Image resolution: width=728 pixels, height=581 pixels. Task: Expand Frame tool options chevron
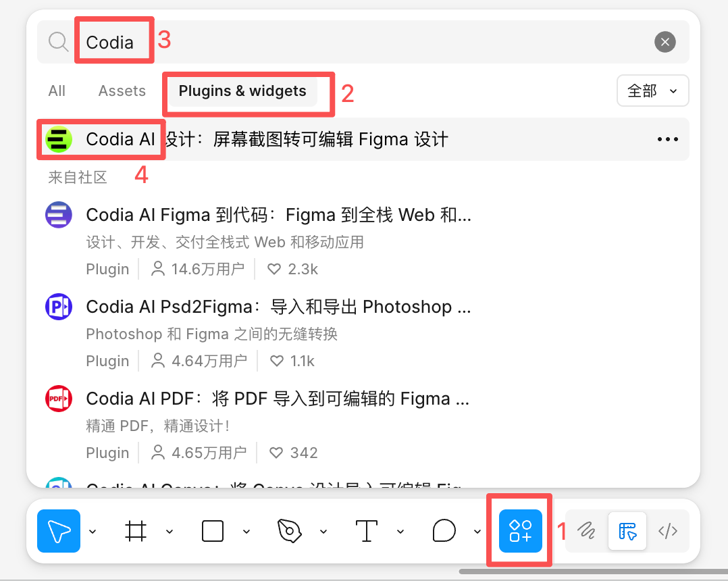(170, 531)
